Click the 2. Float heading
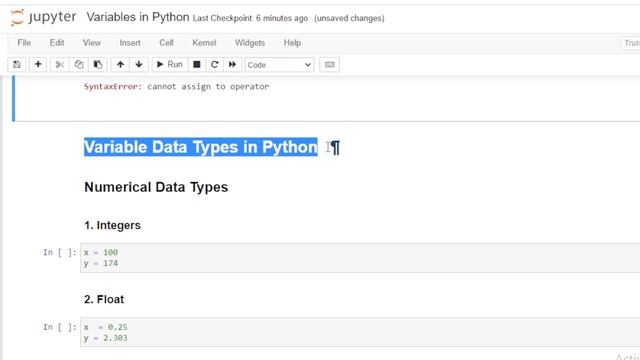 [104, 299]
